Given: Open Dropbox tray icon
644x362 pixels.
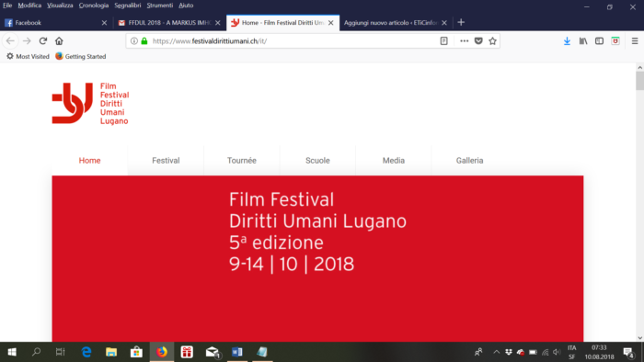Looking at the screenshot, I should (509, 352).
